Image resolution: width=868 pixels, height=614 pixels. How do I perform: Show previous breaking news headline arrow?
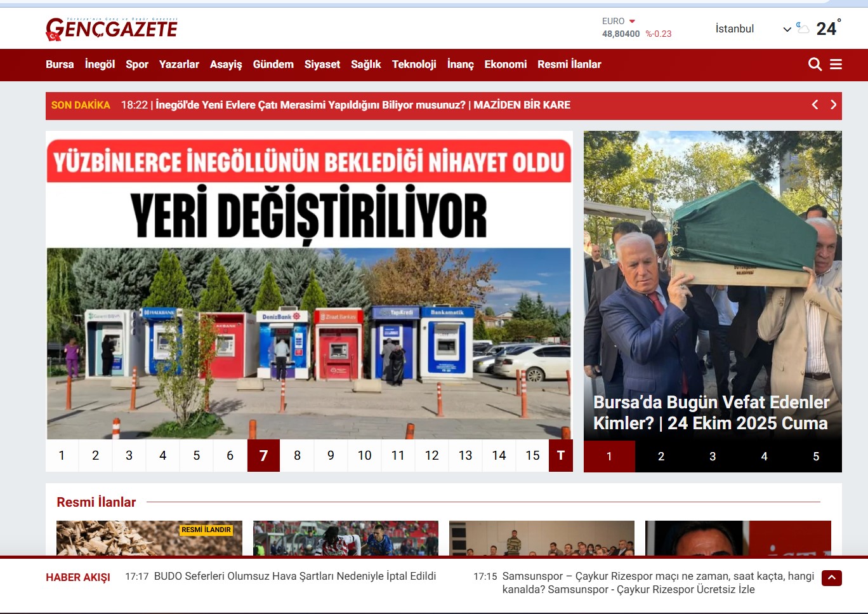[x=815, y=105]
